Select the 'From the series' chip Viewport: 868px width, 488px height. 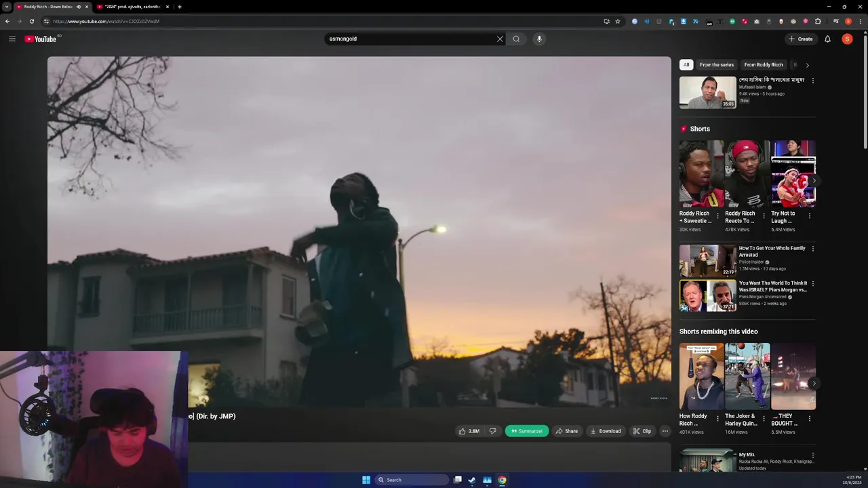717,65
